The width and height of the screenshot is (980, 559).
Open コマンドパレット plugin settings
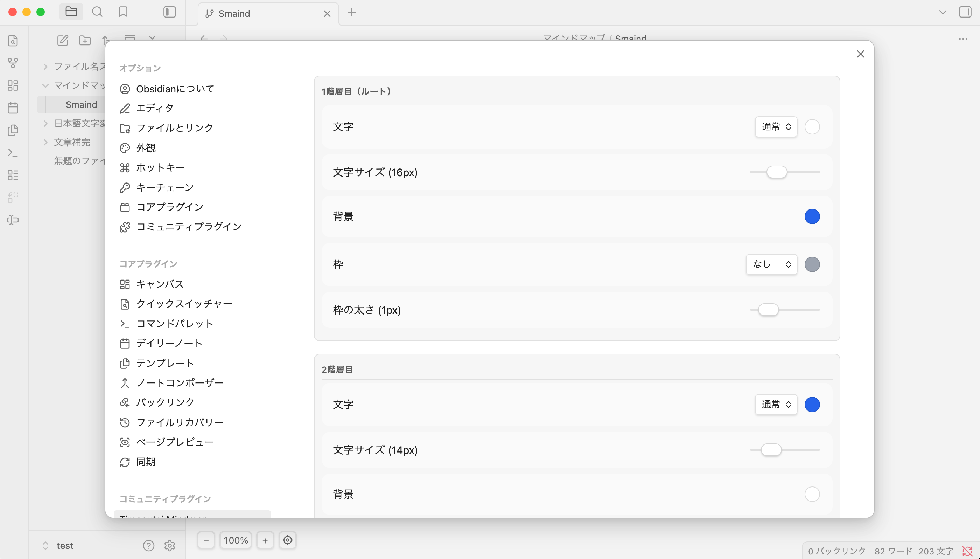click(193, 324)
